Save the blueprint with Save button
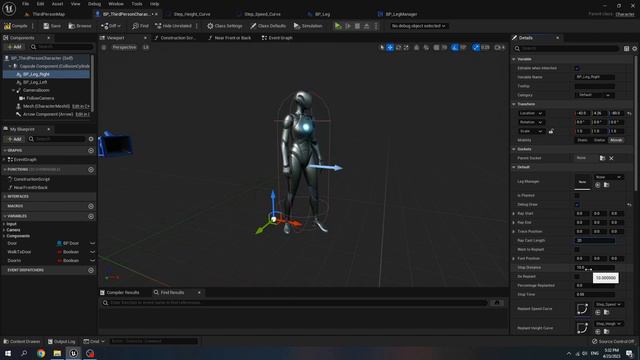 (52, 26)
